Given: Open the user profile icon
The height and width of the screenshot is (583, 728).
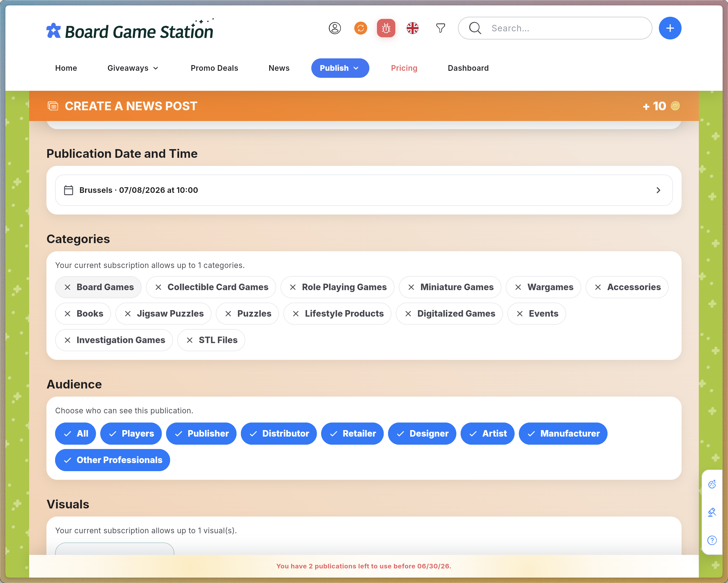Looking at the screenshot, I should click(x=335, y=28).
